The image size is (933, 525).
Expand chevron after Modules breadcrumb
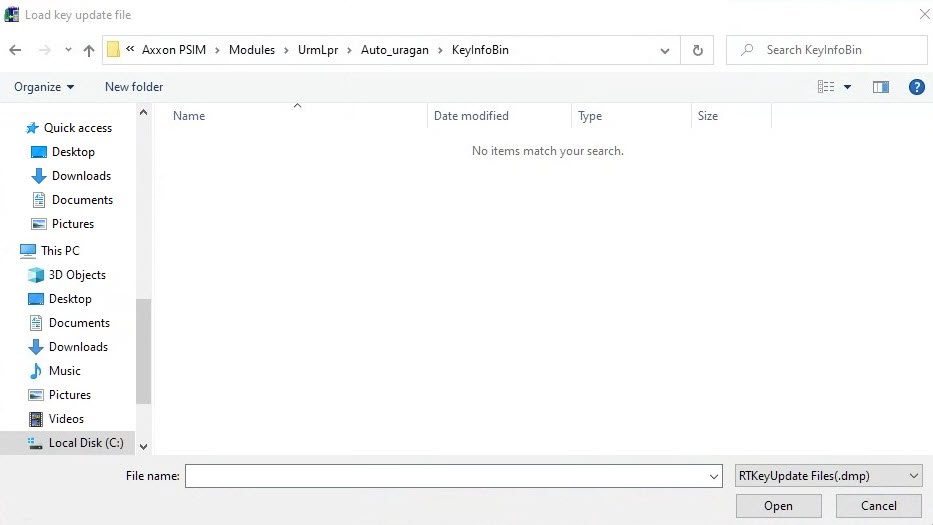pyautogui.click(x=286, y=51)
